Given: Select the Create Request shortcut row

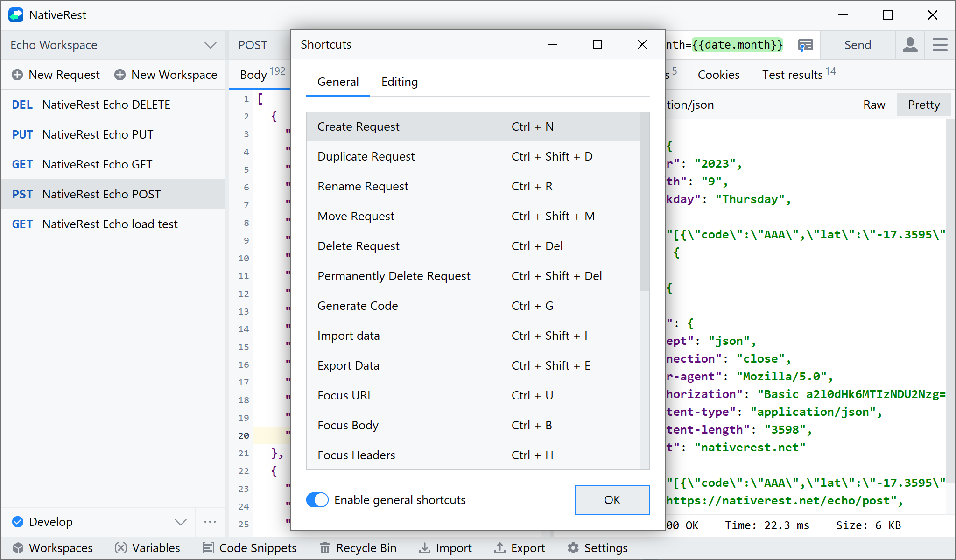Looking at the screenshot, I should [x=473, y=126].
